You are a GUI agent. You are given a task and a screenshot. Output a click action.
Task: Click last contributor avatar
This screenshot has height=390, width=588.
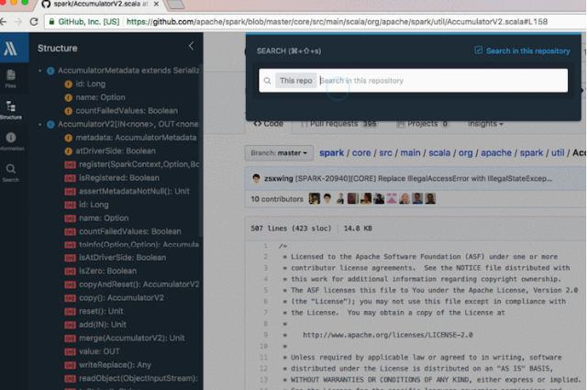coord(430,198)
